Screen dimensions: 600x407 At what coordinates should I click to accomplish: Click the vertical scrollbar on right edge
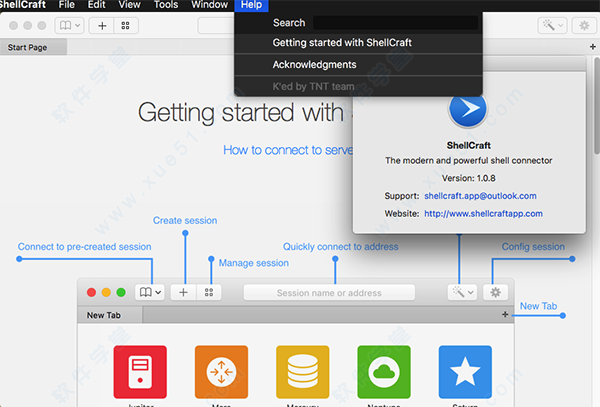pyautogui.click(x=597, y=105)
